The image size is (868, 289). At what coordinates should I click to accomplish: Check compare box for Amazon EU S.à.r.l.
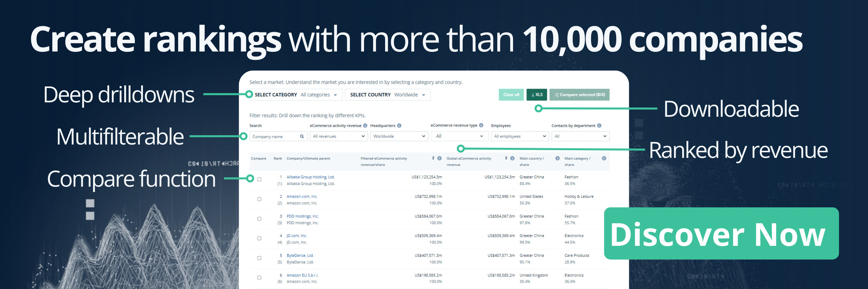259,278
